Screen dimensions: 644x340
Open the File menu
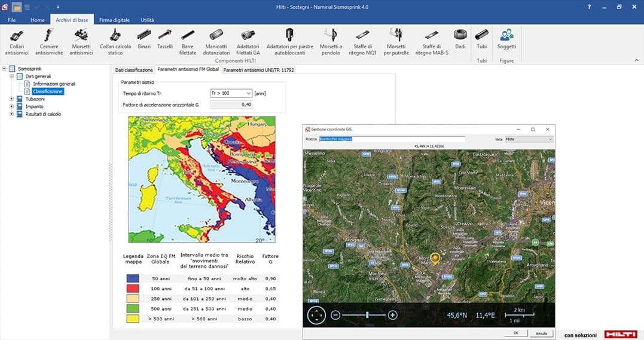tap(11, 20)
